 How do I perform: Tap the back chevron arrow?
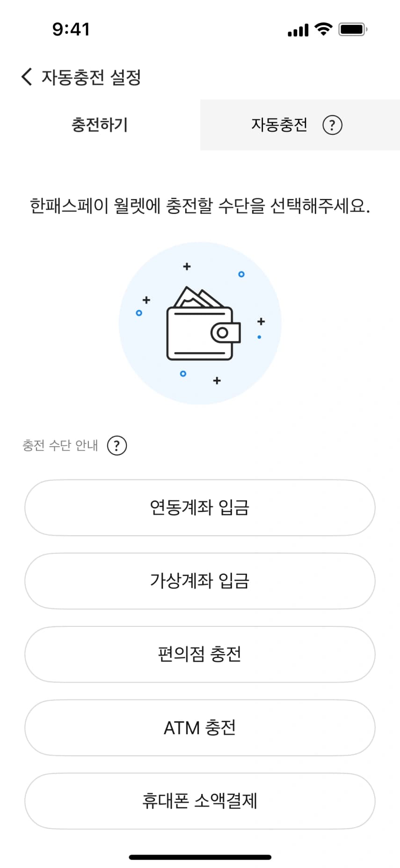coord(27,76)
